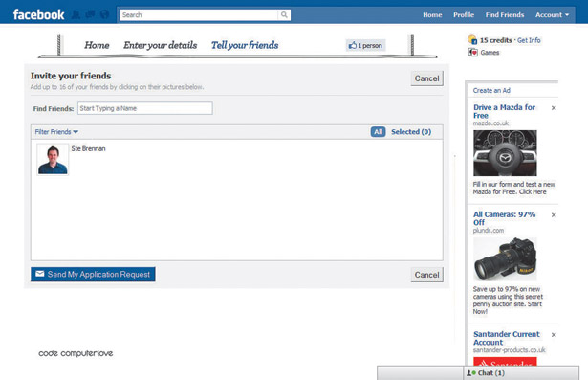Click the Get Info link for credits
Viewport: 588px width, 380px height.
coord(529,40)
